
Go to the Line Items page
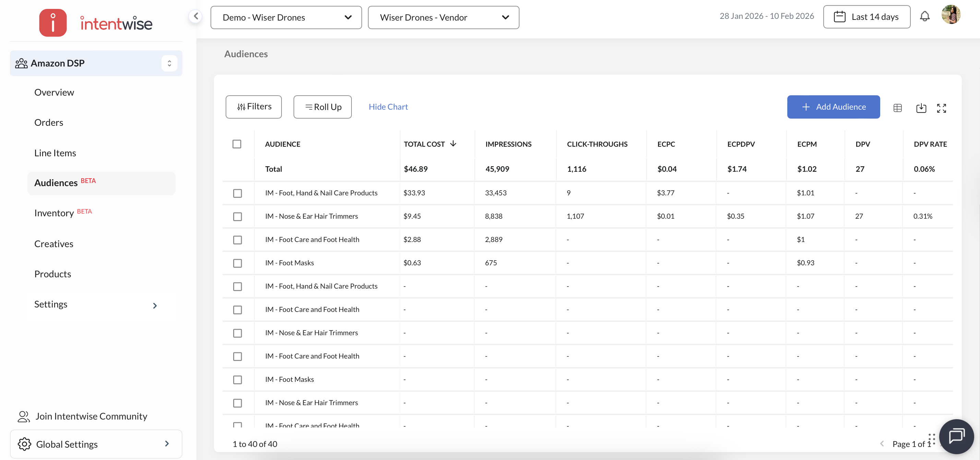55,153
